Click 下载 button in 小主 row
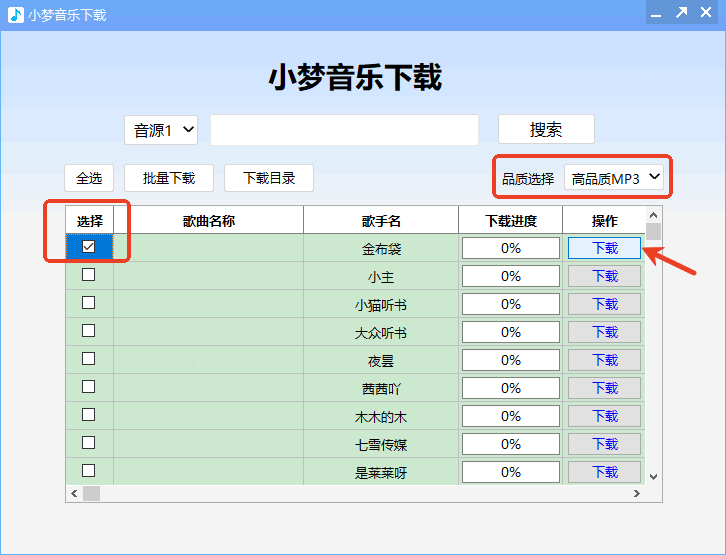The height and width of the screenshot is (555, 726). pyautogui.click(x=605, y=276)
